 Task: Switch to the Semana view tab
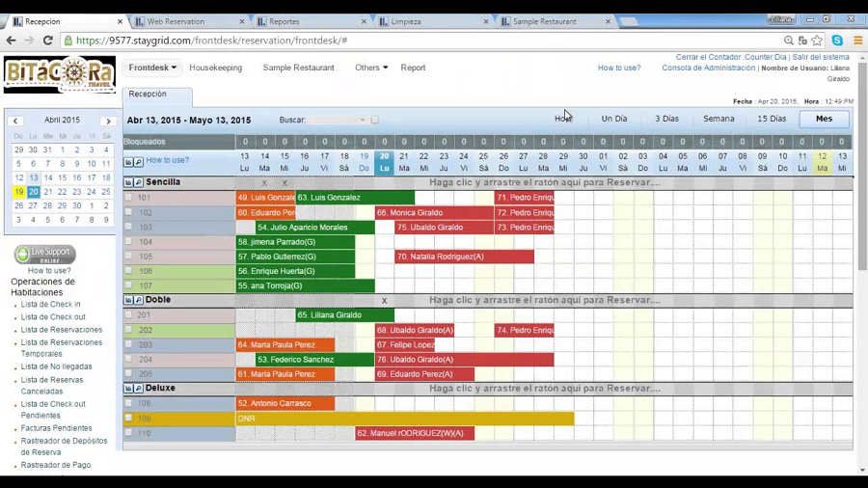click(719, 119)
